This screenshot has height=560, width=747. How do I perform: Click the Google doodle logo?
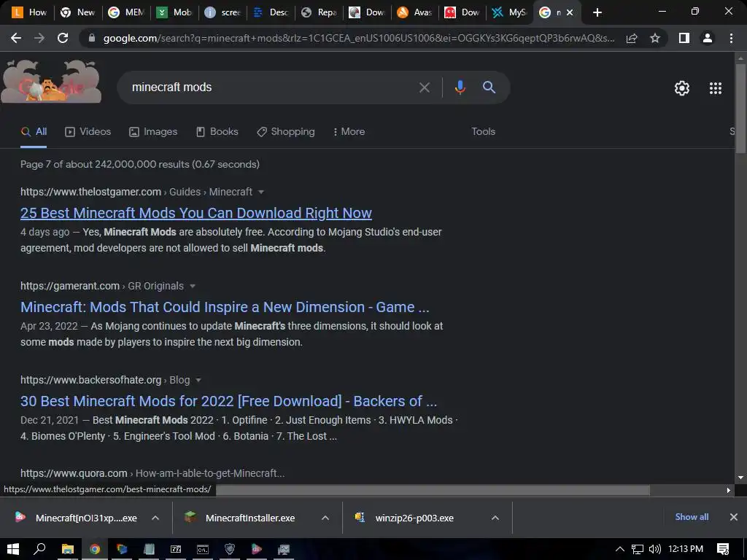(51, 82)
